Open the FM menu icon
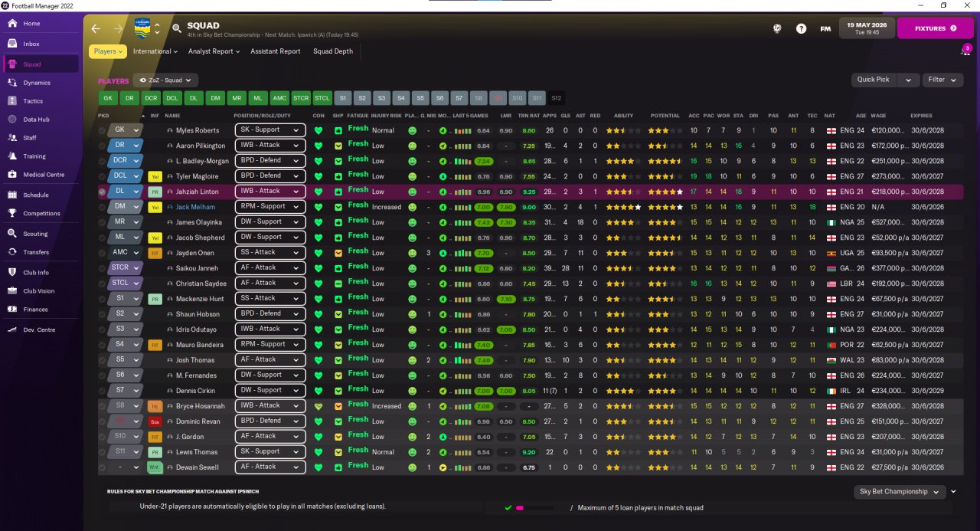 [x=825, y=28]
